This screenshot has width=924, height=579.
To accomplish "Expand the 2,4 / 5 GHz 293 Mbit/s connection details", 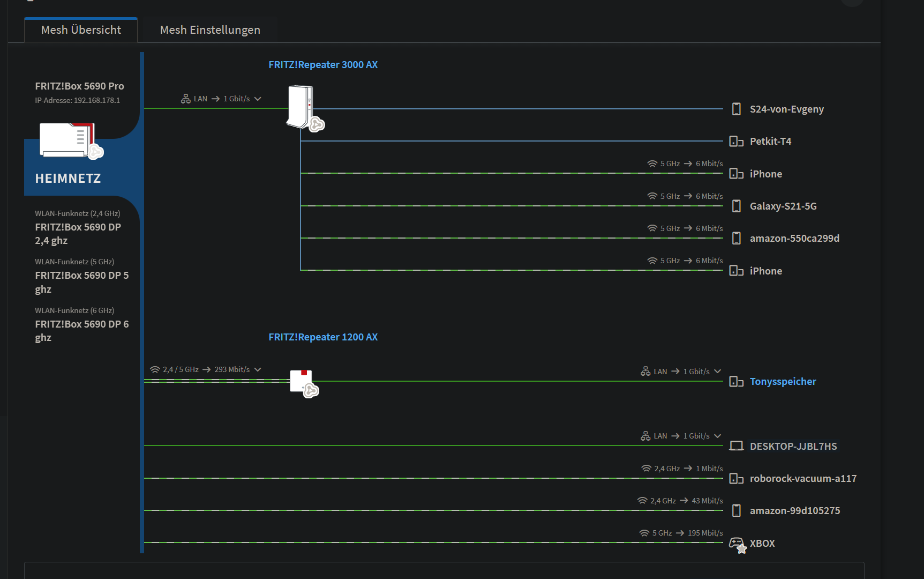I will pyautogui.click(x=258, y=369).
